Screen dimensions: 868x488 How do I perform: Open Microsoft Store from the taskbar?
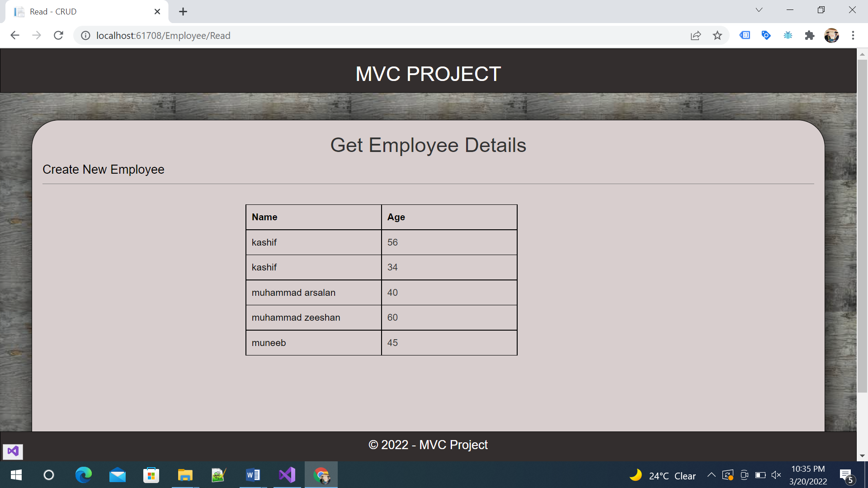click(x=151, y=475)
